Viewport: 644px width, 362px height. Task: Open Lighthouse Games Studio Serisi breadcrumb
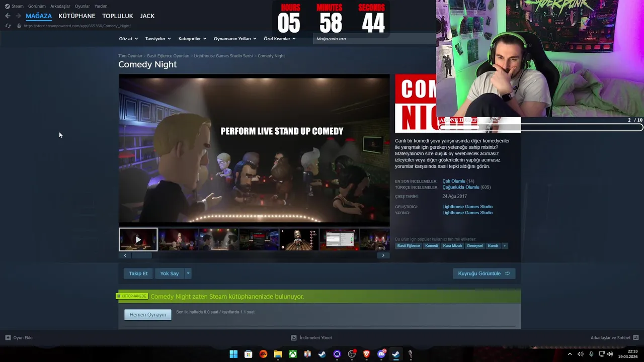coord(223,56)
